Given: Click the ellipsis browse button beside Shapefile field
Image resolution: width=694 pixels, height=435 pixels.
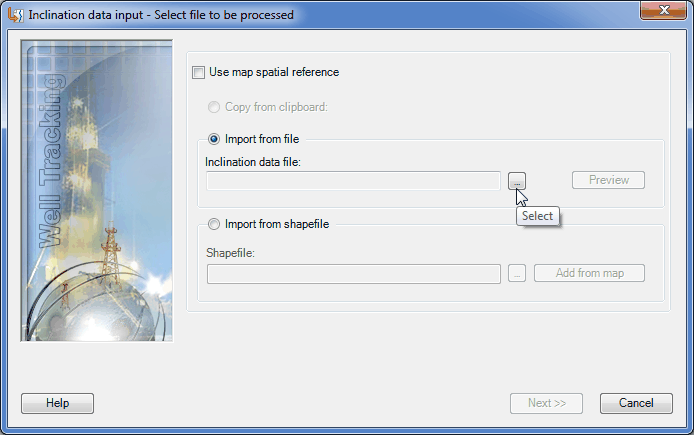Looking at the screenshot, I should click(x=517, y=273).
